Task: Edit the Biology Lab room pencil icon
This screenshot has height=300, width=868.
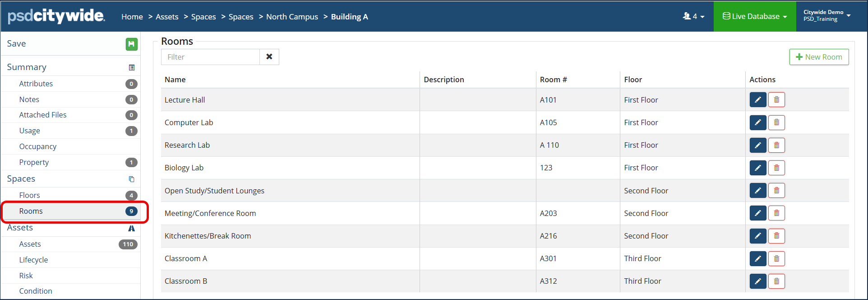Action: (x=758, y=168)
